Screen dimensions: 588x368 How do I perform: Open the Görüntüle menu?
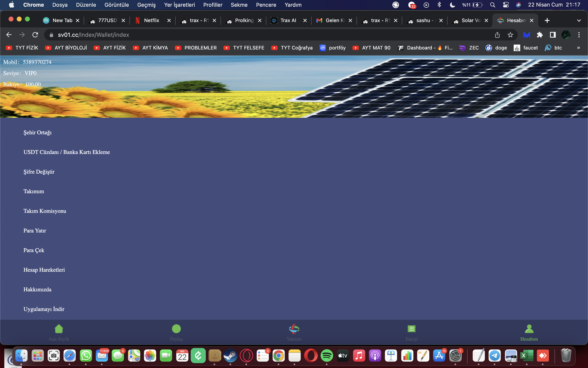tap(117, 5)
